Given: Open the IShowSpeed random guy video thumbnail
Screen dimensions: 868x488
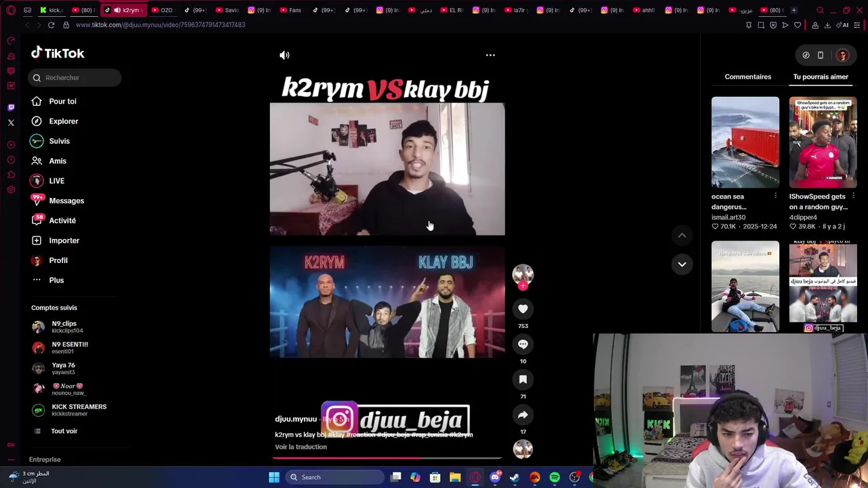Looking at the screenshot, I should click(x=823, y=142).
